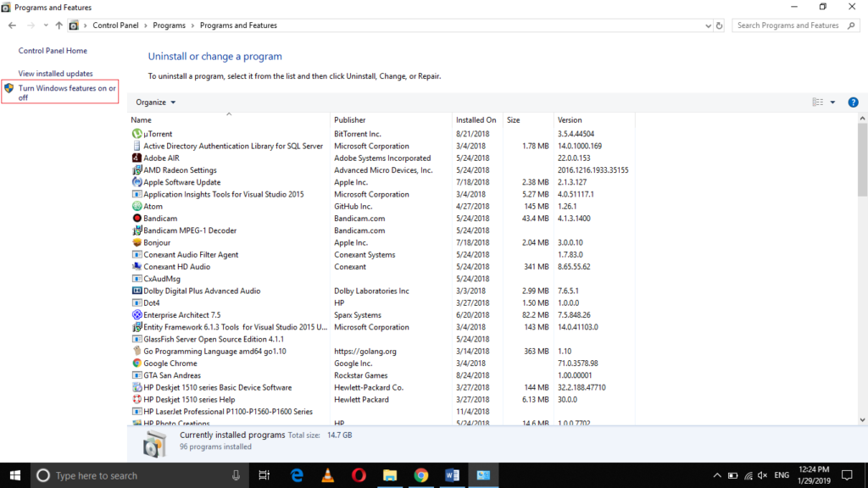Viewport: 868px width, 488px height.
Task: Go up one level with up arrow
Action: (58, 25)
